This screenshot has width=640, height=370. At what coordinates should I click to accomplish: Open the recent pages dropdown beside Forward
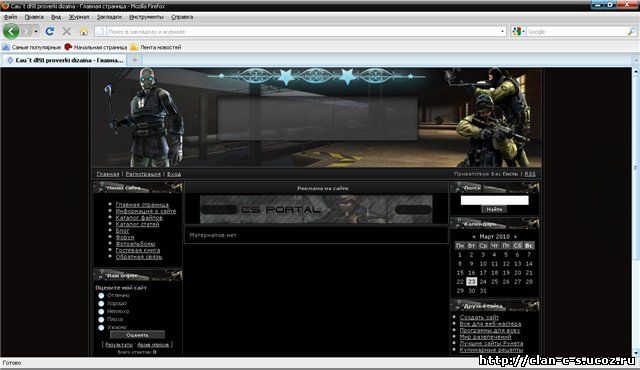(x=36, y=31)
